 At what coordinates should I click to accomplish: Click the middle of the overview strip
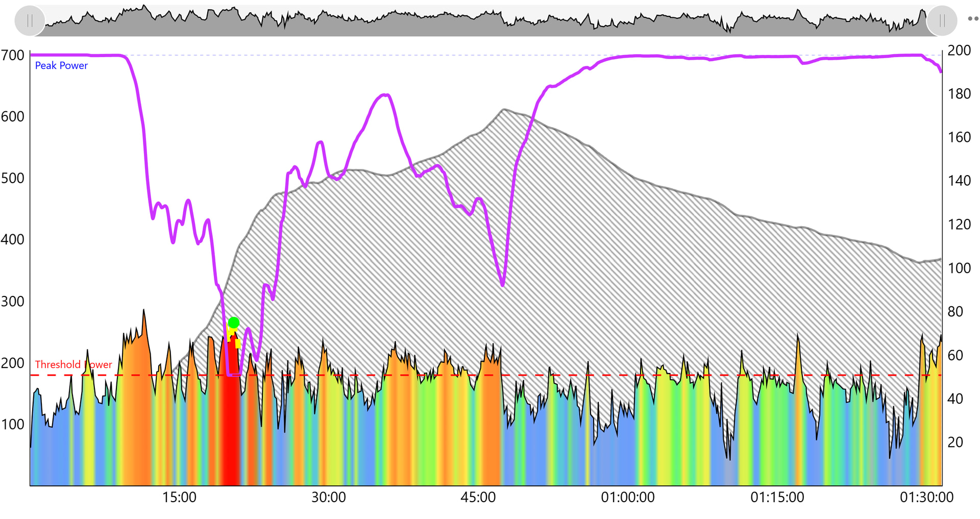tap(486, 21)
